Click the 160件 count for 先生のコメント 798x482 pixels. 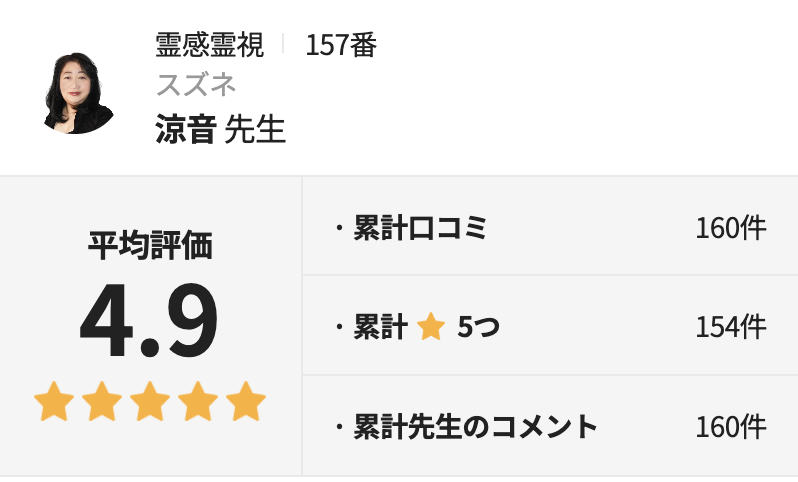(x=731, y=427)
